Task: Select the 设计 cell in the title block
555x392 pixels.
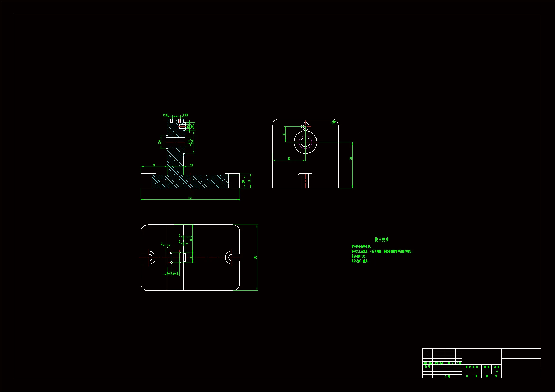Action: [x=427, y=367]
